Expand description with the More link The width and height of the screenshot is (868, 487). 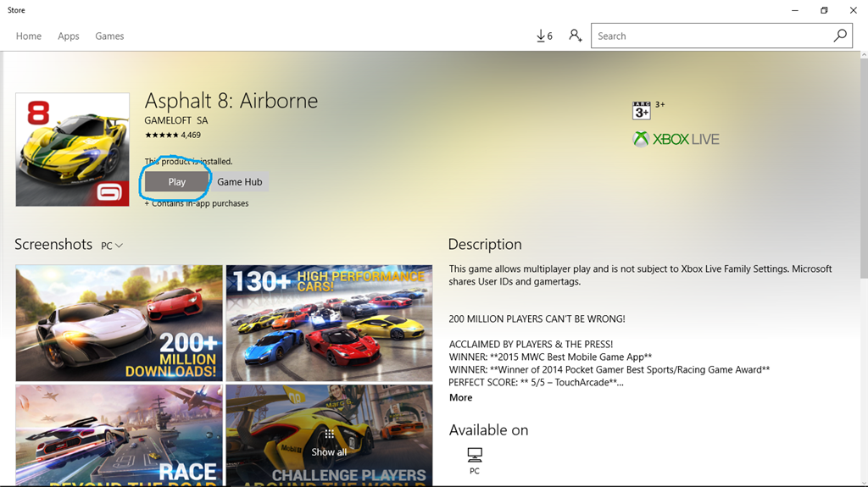click(x=460, y=397)
